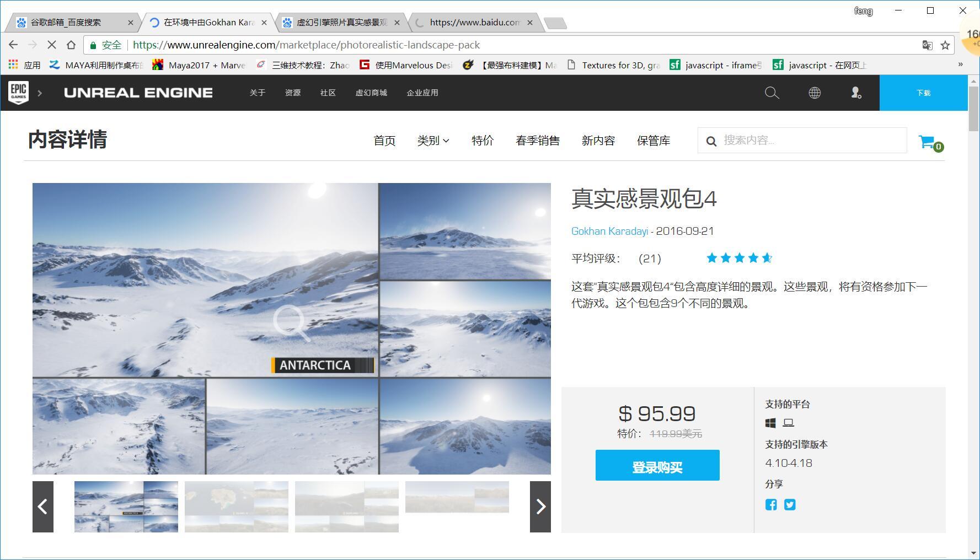This screenshot has width=980, height=560.
Task: Share on Twitter icon
Action: [x=790, y=504]
